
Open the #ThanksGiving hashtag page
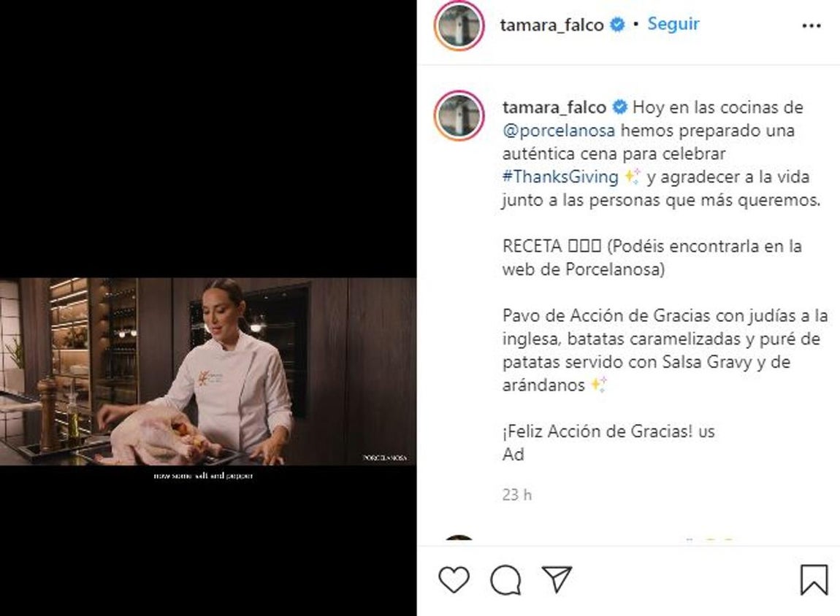[x=560, y=177]
